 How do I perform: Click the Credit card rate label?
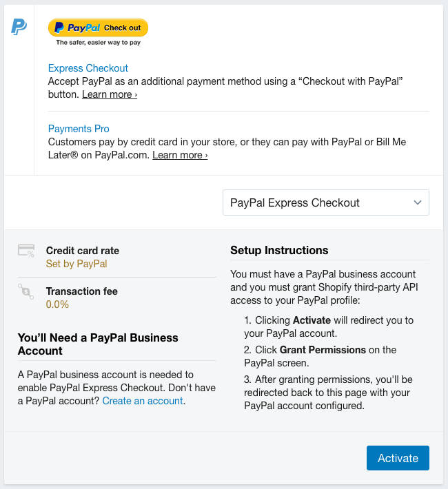[83, 251]
